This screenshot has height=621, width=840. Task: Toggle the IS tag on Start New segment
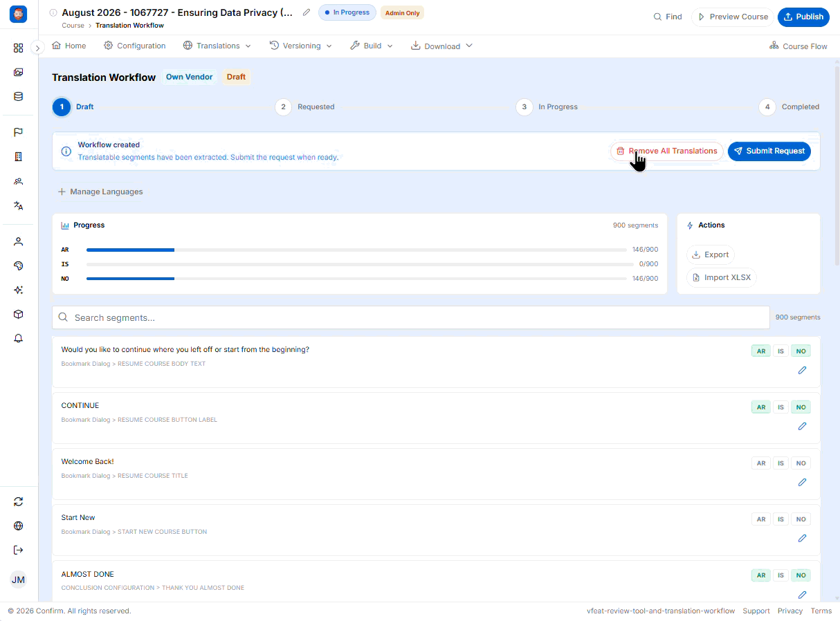(x=780, y=519)
